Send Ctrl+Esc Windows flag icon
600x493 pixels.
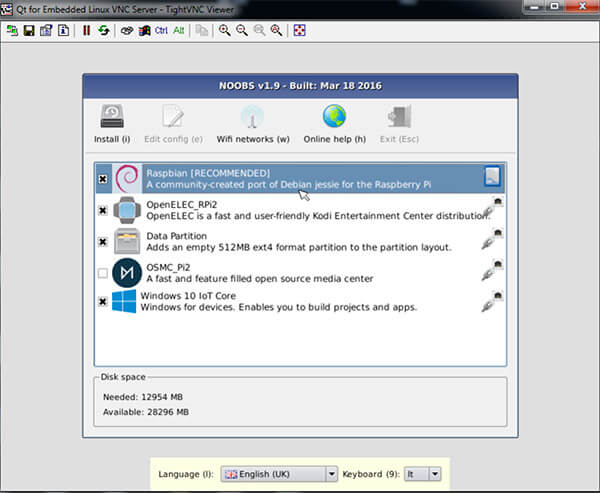coord(144,31)
